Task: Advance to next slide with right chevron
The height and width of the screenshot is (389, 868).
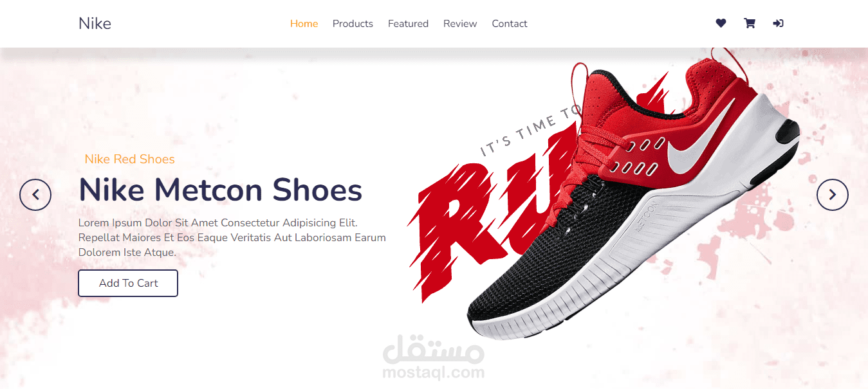Action: point(833,194)
